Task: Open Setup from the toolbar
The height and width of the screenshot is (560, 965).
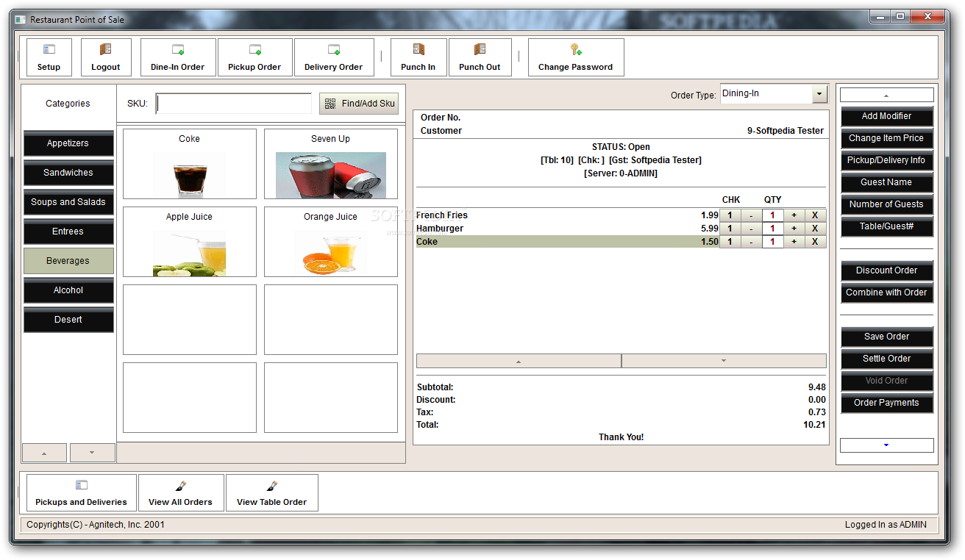Action: (49, 57)
